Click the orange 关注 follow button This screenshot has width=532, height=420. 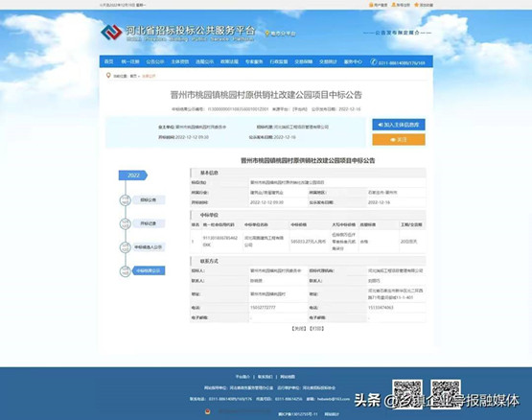pyautogui.click(x=399, y=140)
